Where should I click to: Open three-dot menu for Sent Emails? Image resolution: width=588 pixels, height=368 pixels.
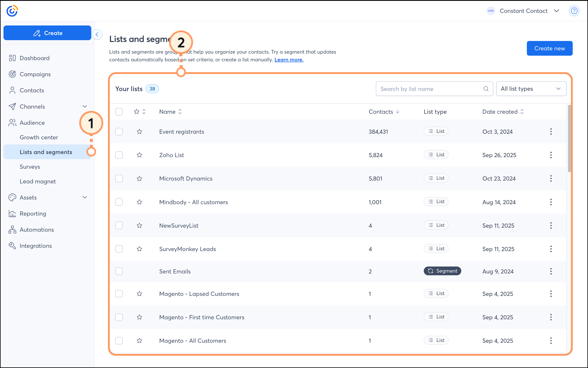pos(551,271)
